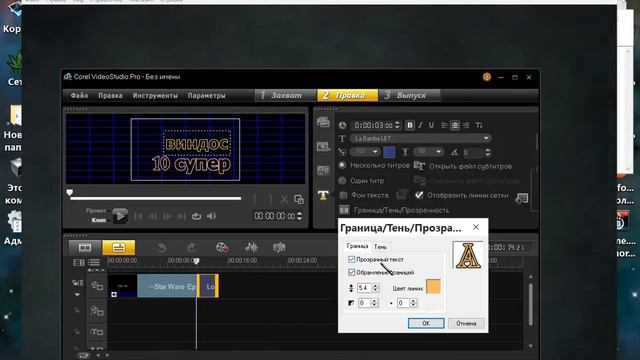Select the Title tool in sidebar
This screenshot has height=360, width=640.
tap(323, 195)
